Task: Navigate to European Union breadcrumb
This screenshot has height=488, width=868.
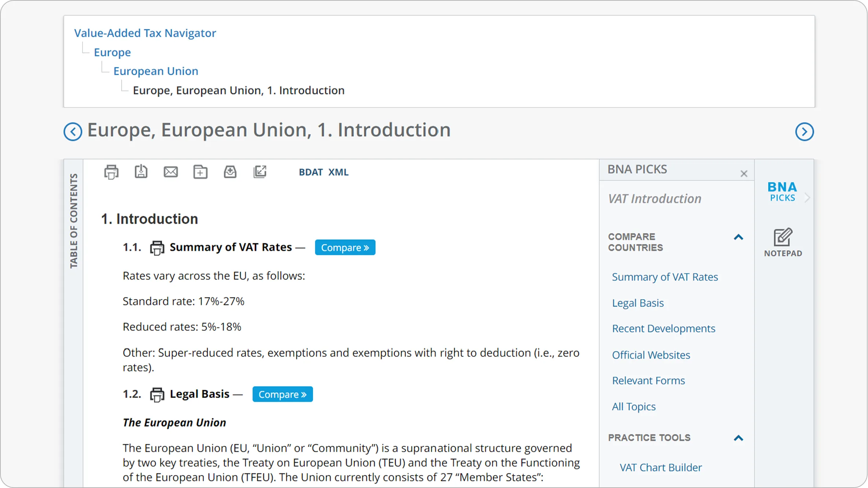Action: [156, 71]
